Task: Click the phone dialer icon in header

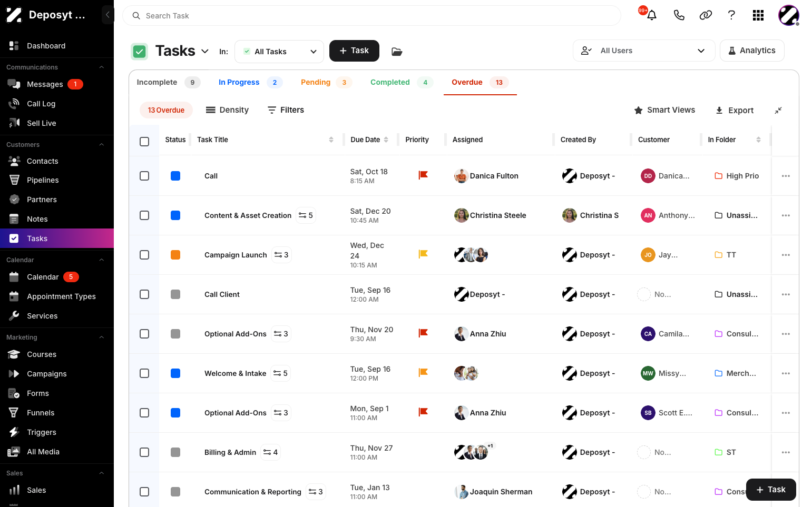Action: 679,15
